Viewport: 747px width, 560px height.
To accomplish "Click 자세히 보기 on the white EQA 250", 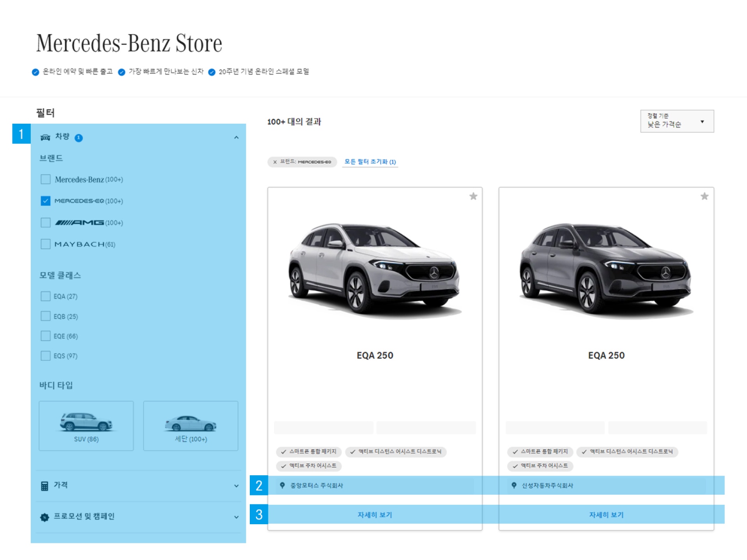I will 375,514.
